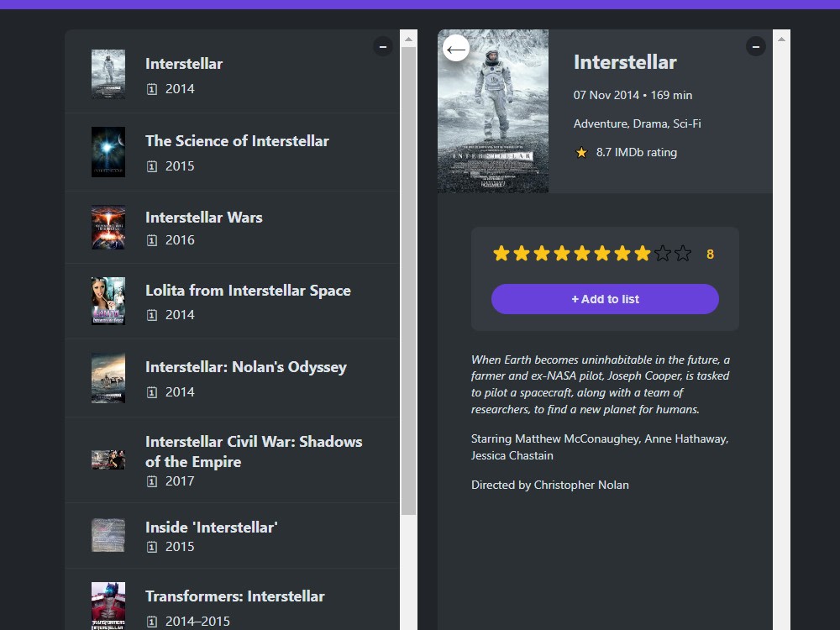Set the rating to 1 star

(501, 254)
